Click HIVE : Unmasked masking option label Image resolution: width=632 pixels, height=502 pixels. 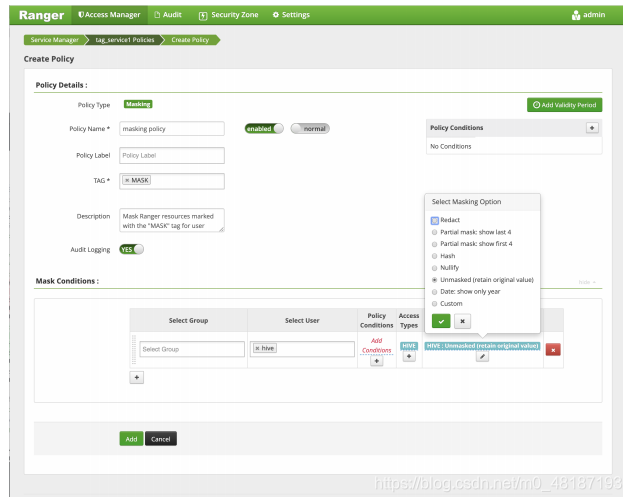coord(482,346)
